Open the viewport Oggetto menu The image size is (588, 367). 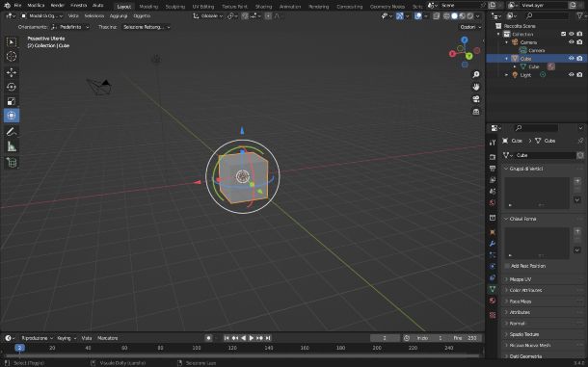point(142,15)
